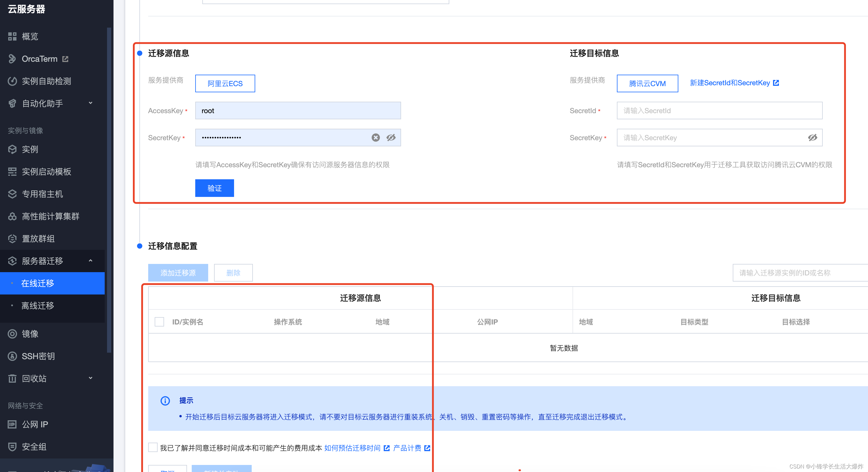868x472 pixels.
Task: Open OrcaTerm external link icon
Action: point(65,59)
